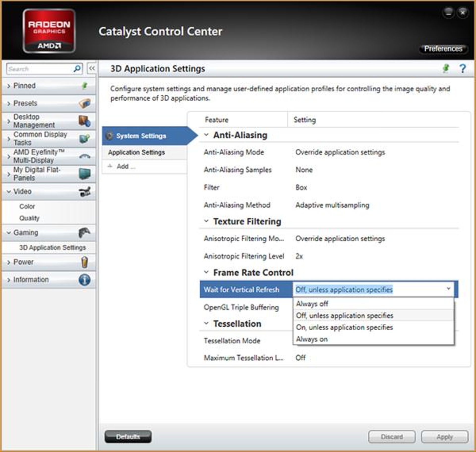Click the Desktop Management icon
Image resolution: width=476 pixels, height=452 pixels.
pyautogui.click(x=85, y=121)
